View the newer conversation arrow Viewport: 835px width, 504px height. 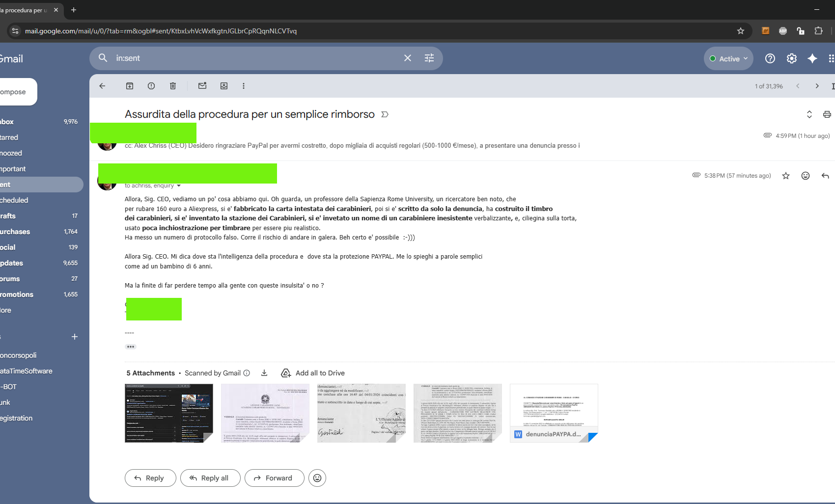pyautogui.click(x=798, y=86)
